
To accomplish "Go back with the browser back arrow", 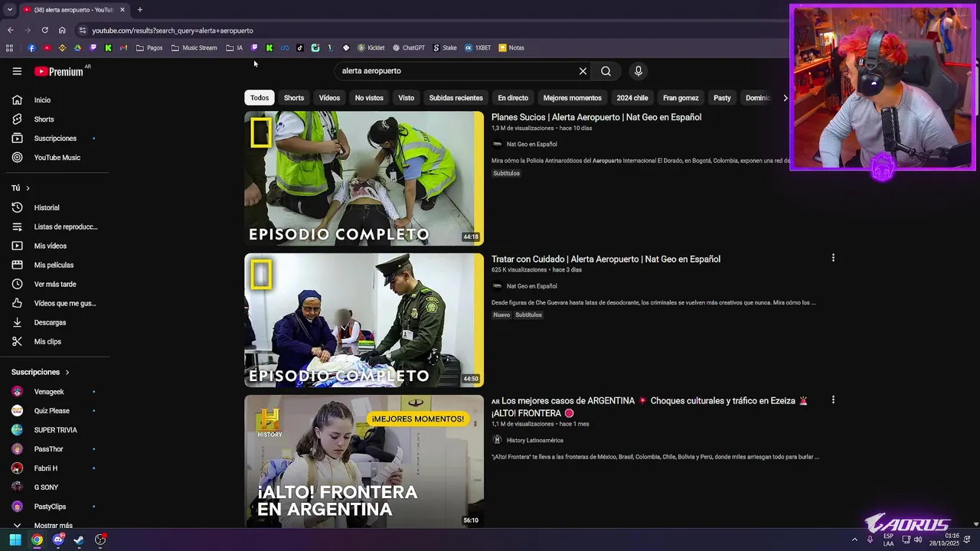I will 10,31.
